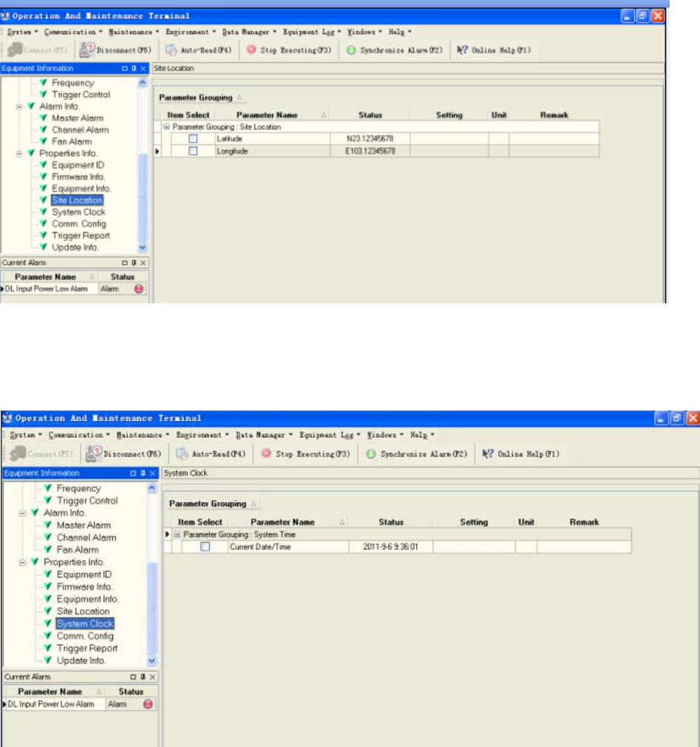The image size is (700, 747).
Task: Click the green arrow icon beside Firmware Info. in upper window
Action: (44, 177)
